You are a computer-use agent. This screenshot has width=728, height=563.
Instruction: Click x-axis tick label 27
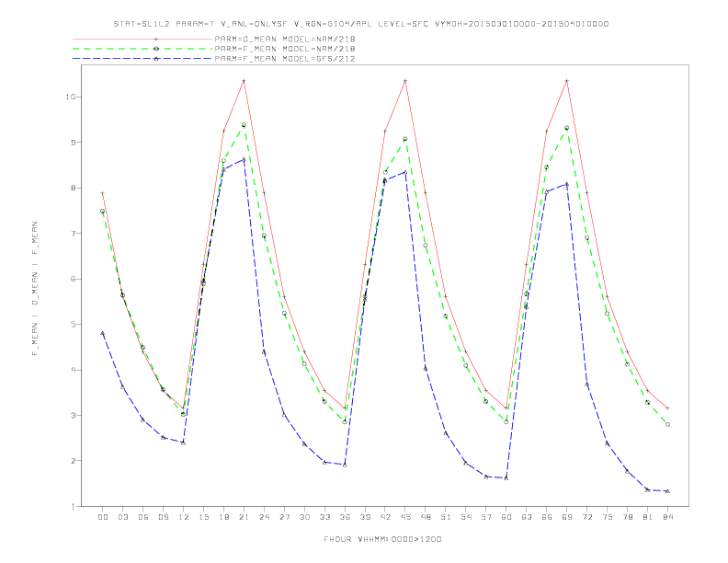tap(284, 517)
